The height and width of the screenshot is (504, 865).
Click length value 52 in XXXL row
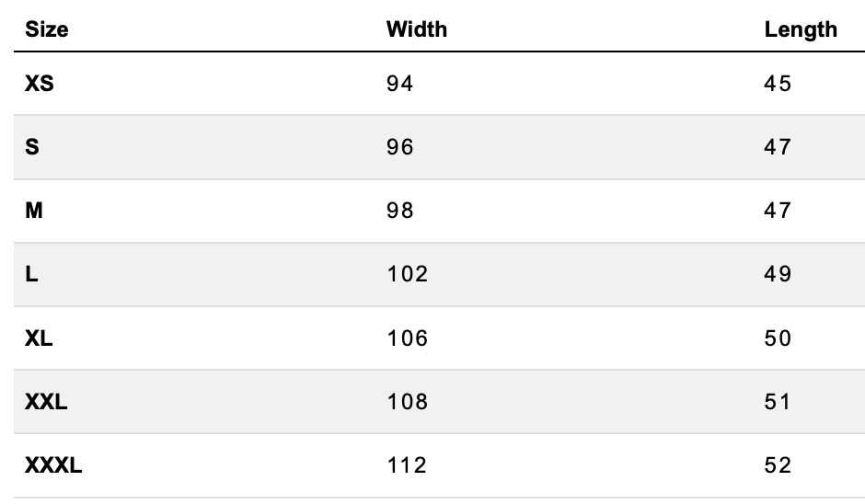[778, 465]
